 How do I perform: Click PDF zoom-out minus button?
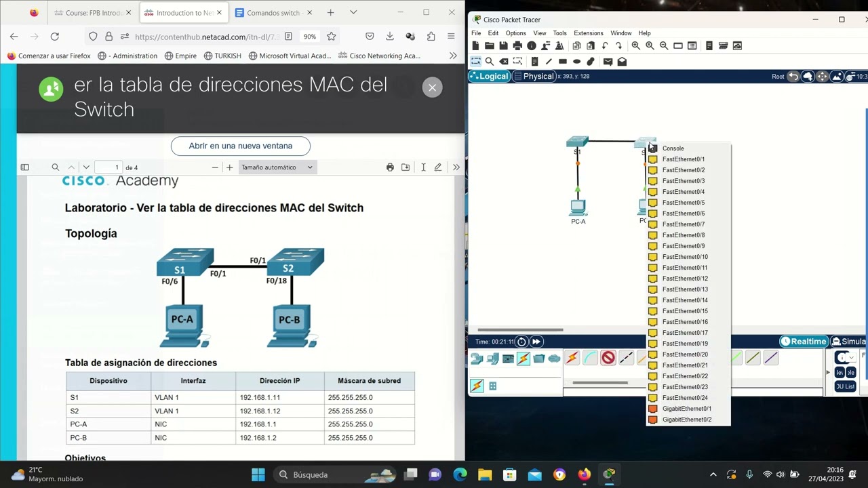tap(215, 167)
